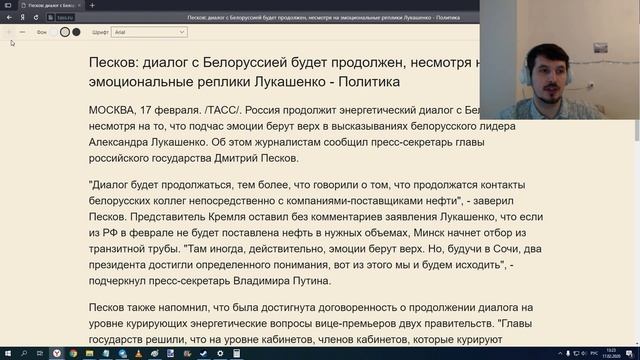The image size is (640, 360).
Task: Increase reader font size with plus
Action: coord(9,32)
